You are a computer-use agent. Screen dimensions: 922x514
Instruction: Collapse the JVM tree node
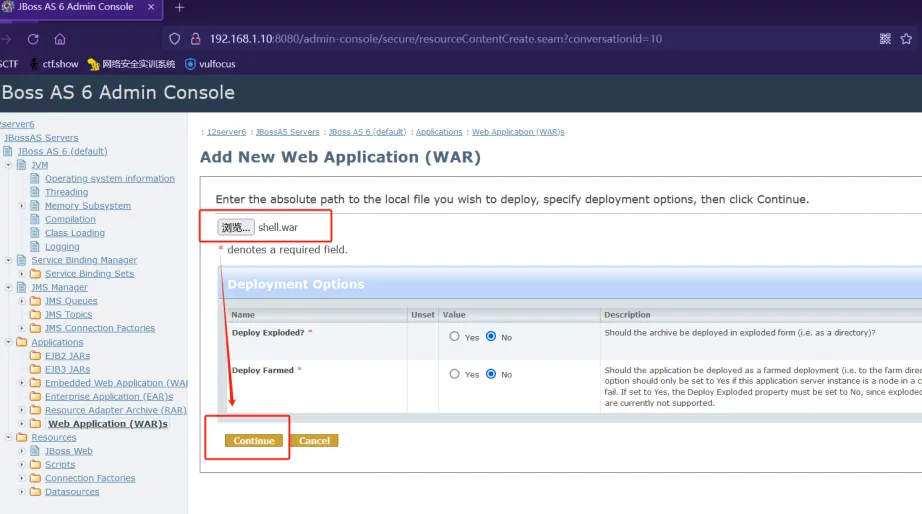click(x=8, y=165)
